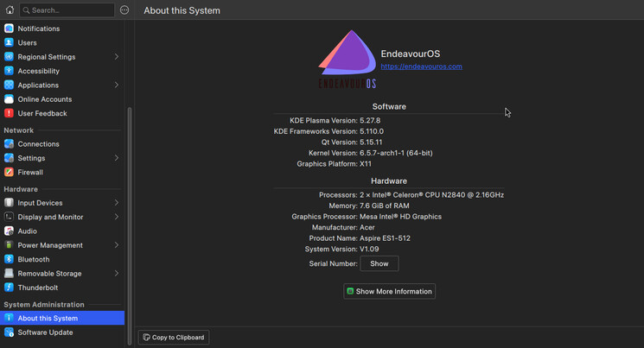
Task: Click the home icon in the sidebar header
Action: [x=10, y=9]
